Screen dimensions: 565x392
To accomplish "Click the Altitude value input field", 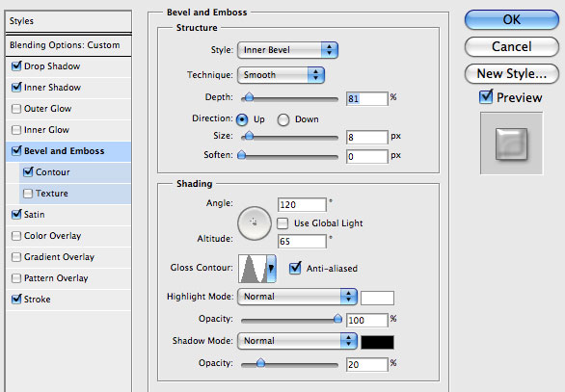I will (x=302, y=242).
